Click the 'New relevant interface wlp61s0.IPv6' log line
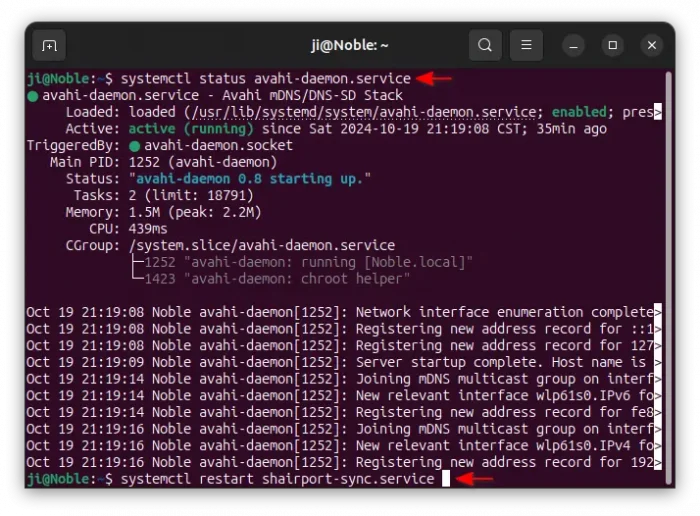The height and width of the screenshot is (516, 700). pyautogui.click(x=344, y=395)
